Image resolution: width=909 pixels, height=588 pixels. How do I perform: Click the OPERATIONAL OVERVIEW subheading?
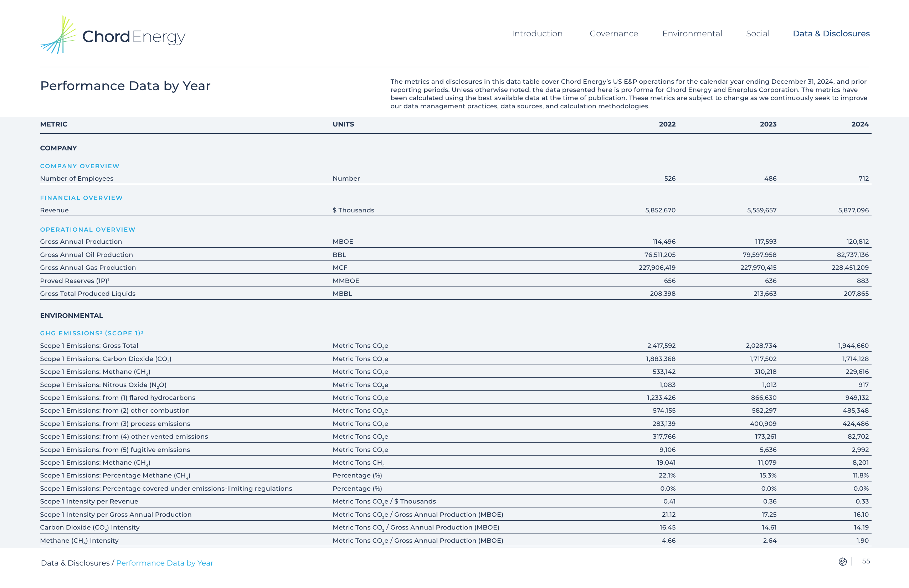pos(88,229)
